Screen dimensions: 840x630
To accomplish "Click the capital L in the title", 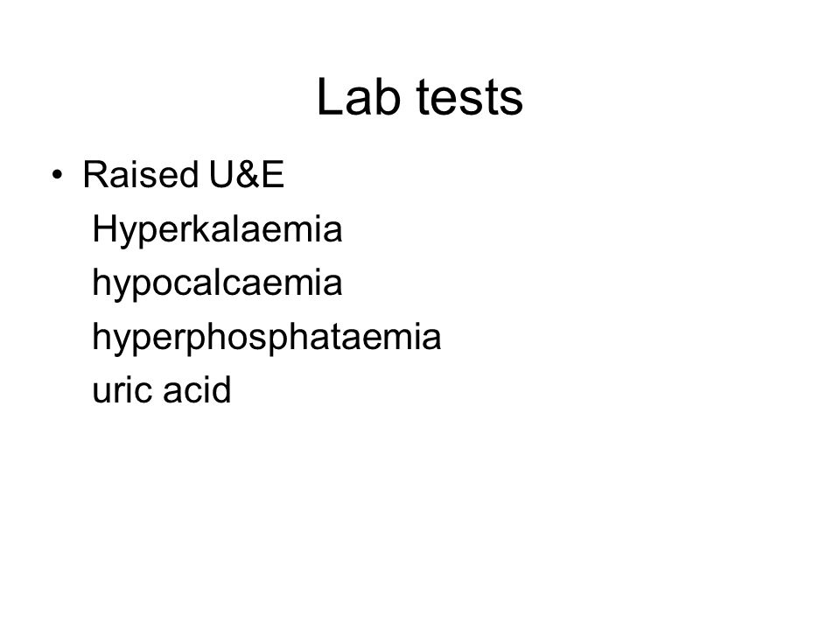I will coord(328,96).
